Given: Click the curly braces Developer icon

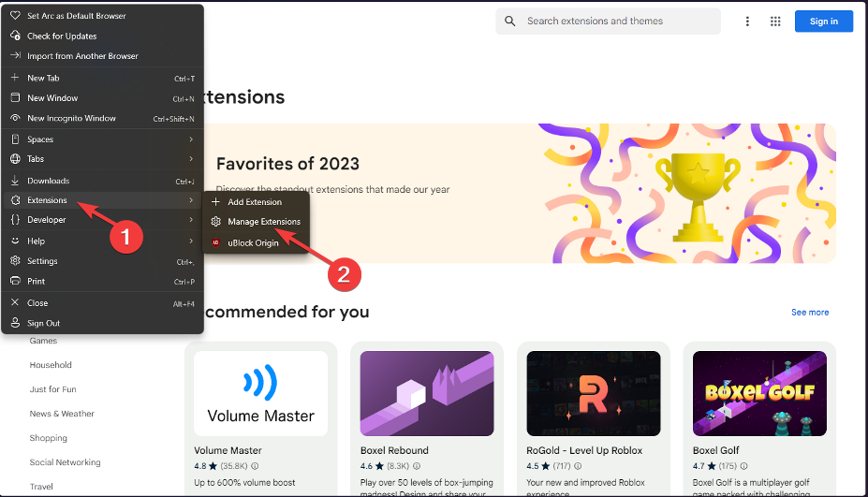Looking at the screenshot, I should tap(16, 219).
